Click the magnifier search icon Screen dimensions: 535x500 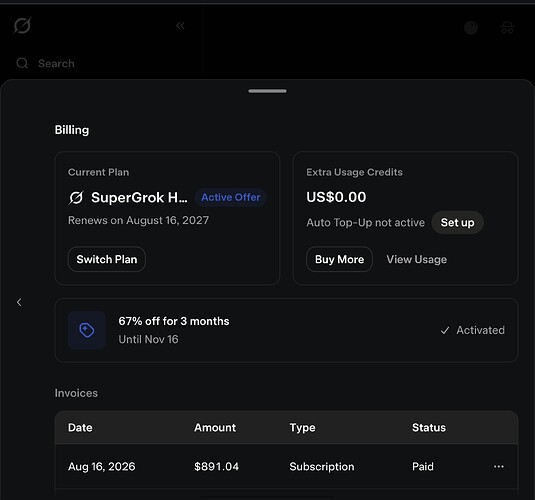22,63
